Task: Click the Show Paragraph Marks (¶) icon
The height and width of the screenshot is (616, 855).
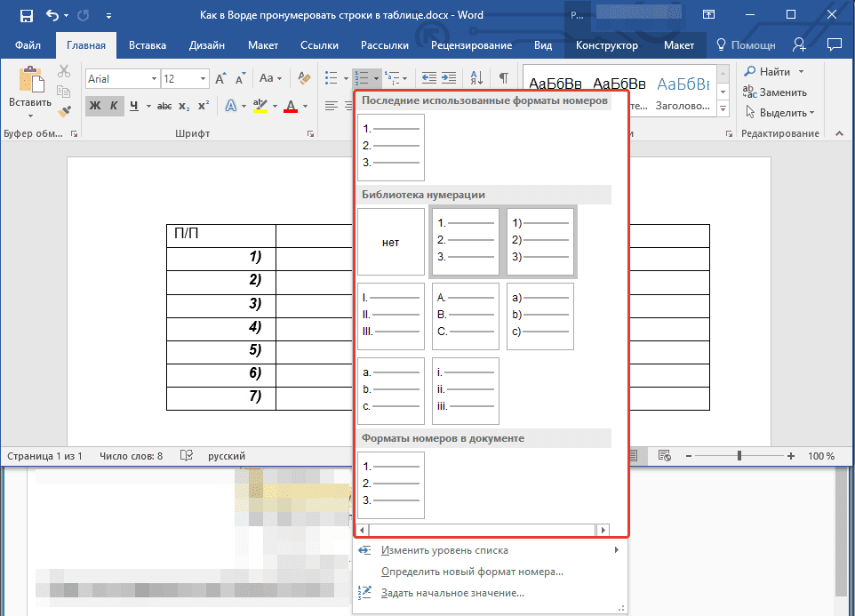Action: click(x=503, y=78)
